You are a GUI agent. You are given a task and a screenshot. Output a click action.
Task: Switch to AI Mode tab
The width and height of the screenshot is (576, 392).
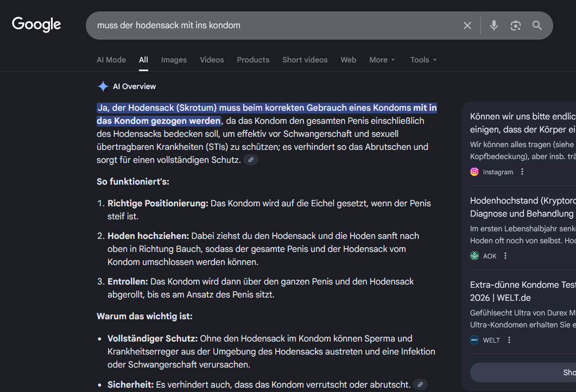pyautogui.click(x=111, y=60)
